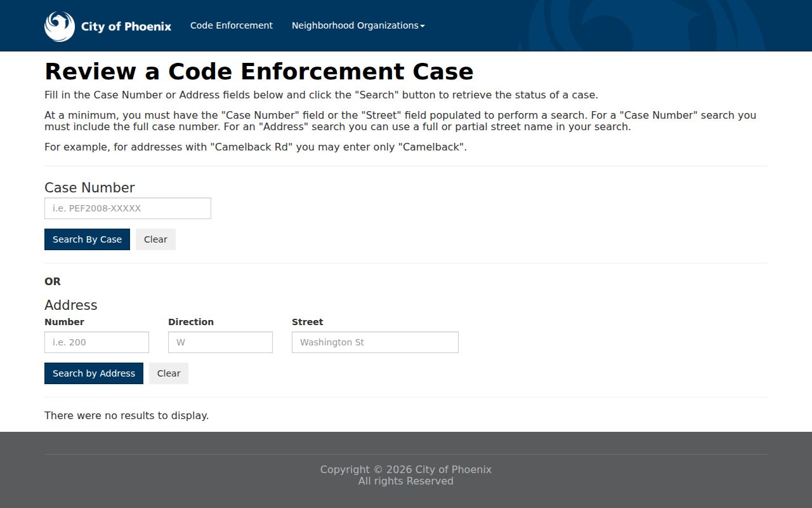Click the Camelback Rd example sentence
This screenshot has height=508, width=812.
[x=256, y=147]
